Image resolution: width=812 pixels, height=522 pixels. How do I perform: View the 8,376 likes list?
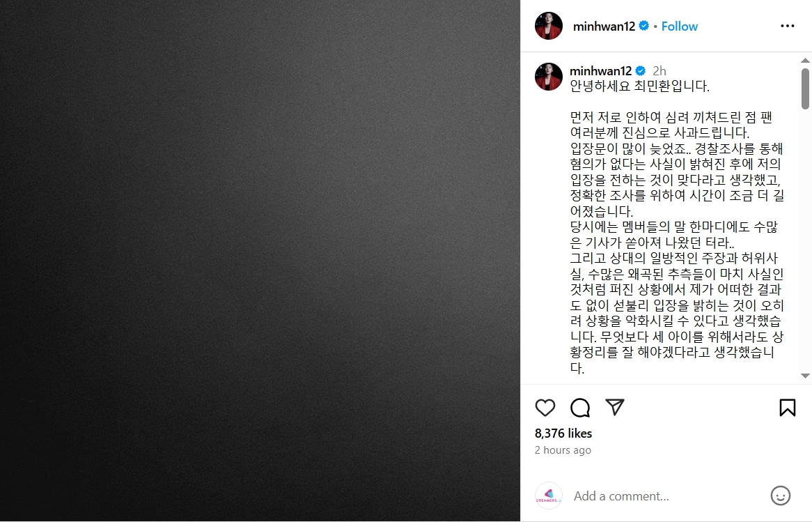tap(563, 433)
